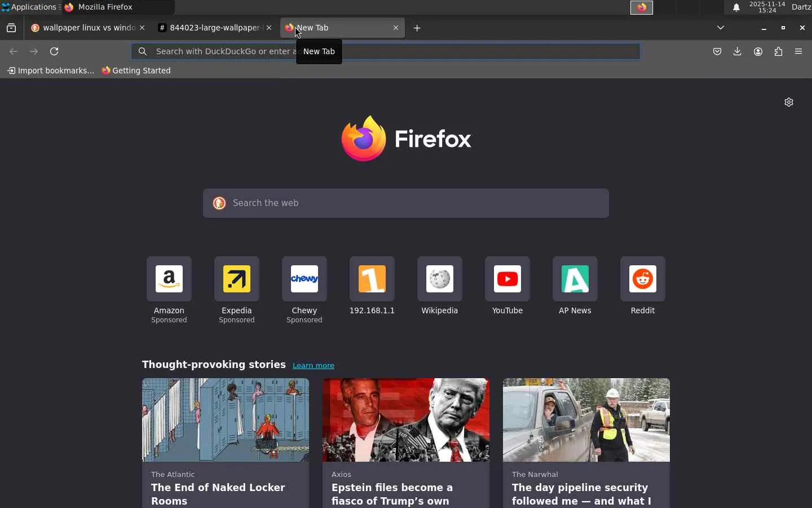This screenshot has height=508, width=812.
Task: Open the Save to Pocket icon
Action: pos(717,51)
